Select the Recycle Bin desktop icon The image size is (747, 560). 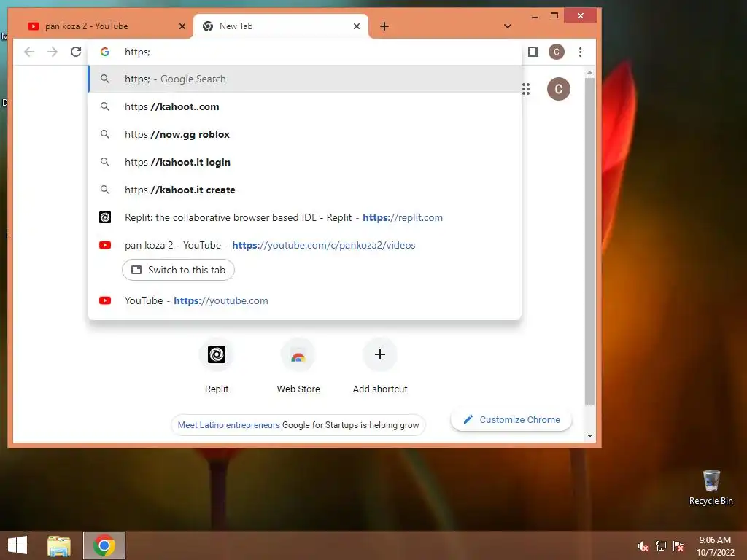click(711, 486)
